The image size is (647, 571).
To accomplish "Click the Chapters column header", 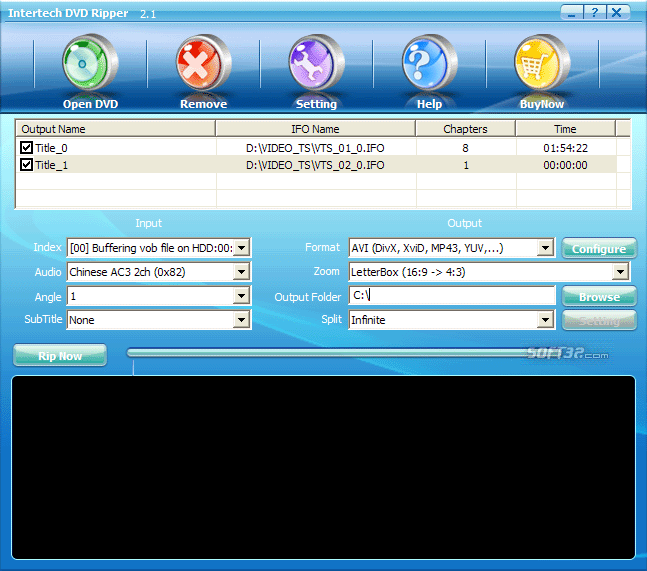I will point(465,129).
